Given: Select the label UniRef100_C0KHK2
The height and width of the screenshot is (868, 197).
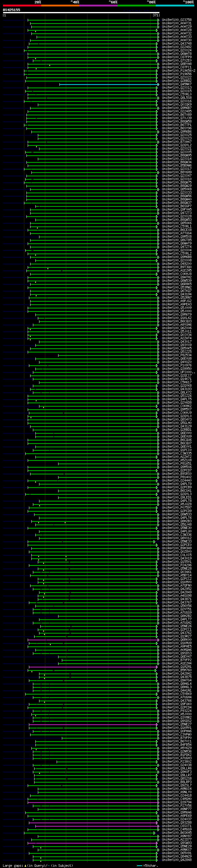Looking at the screenshot, I should 177,406.
